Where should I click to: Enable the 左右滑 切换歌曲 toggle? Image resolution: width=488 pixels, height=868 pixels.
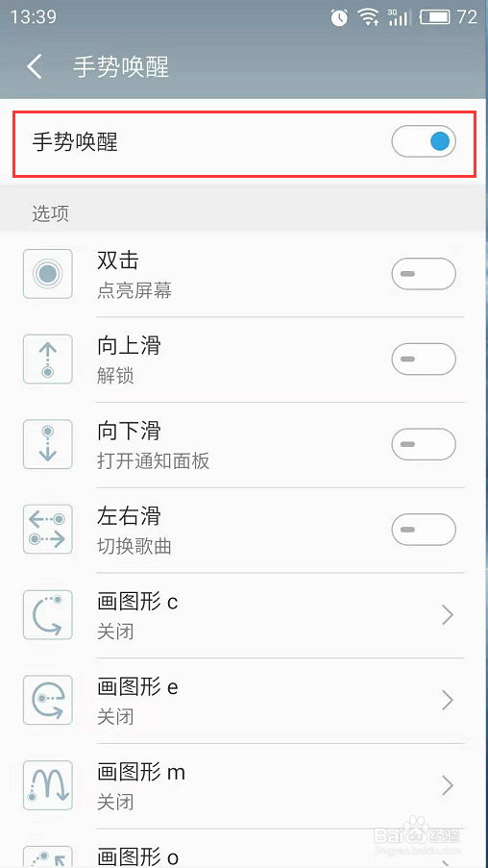coord(424,530)
